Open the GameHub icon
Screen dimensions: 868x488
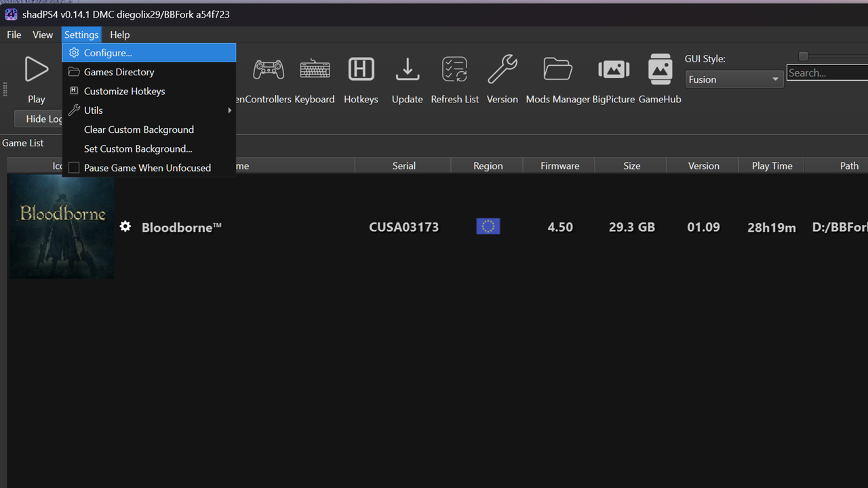[x=660, y=69]
